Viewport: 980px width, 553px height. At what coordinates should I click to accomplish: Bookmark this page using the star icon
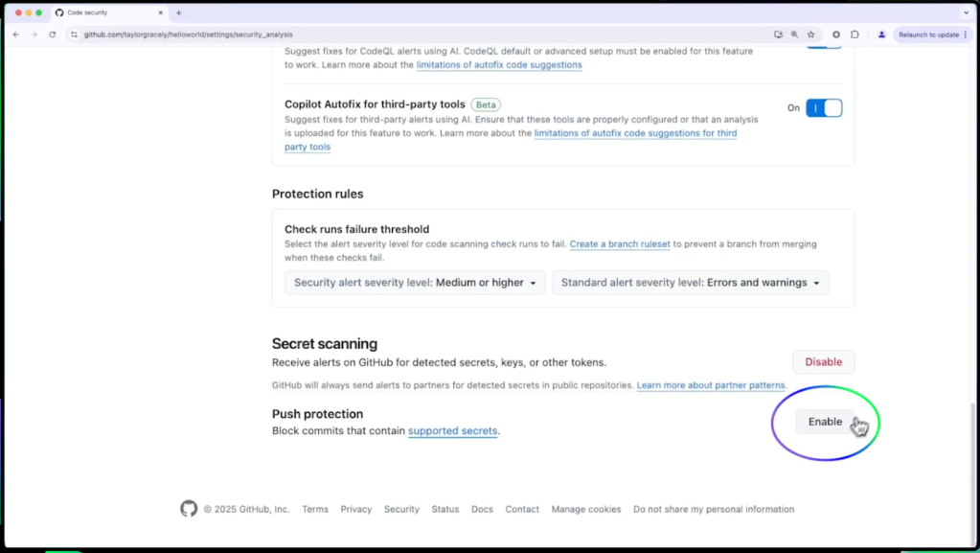811,35
